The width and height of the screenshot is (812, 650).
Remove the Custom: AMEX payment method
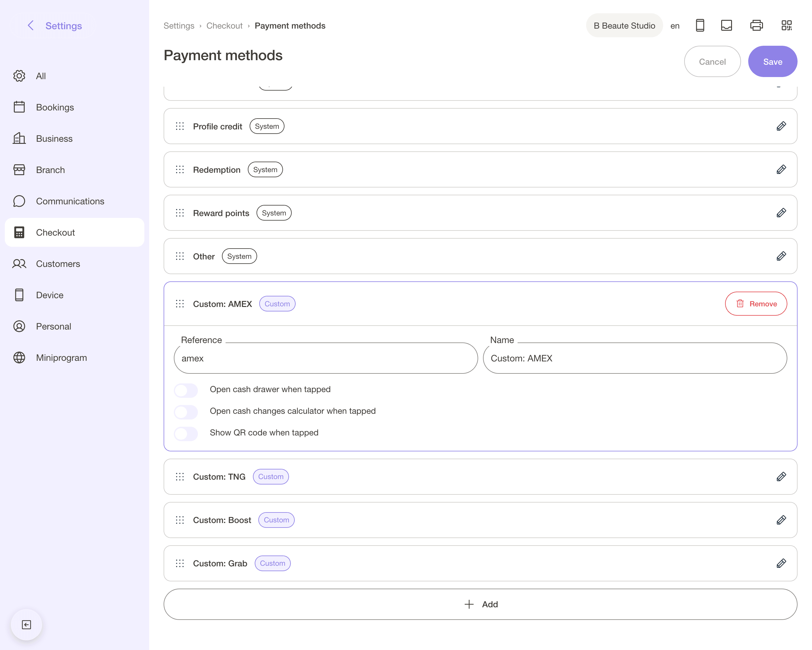pyautogui.click(x=756, y=304)
